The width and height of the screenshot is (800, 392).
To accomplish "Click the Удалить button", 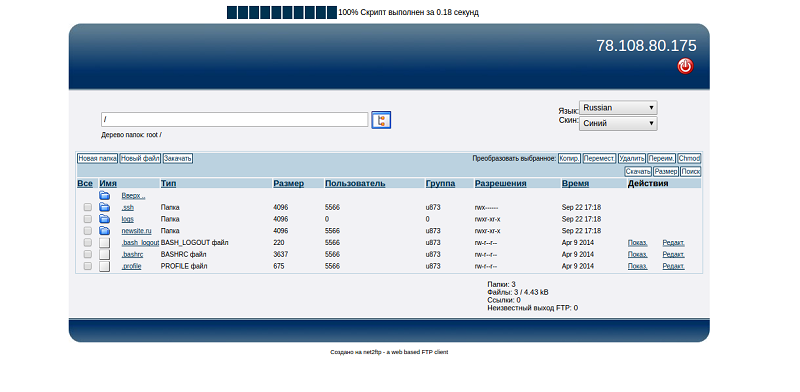I will click(632, 159).
